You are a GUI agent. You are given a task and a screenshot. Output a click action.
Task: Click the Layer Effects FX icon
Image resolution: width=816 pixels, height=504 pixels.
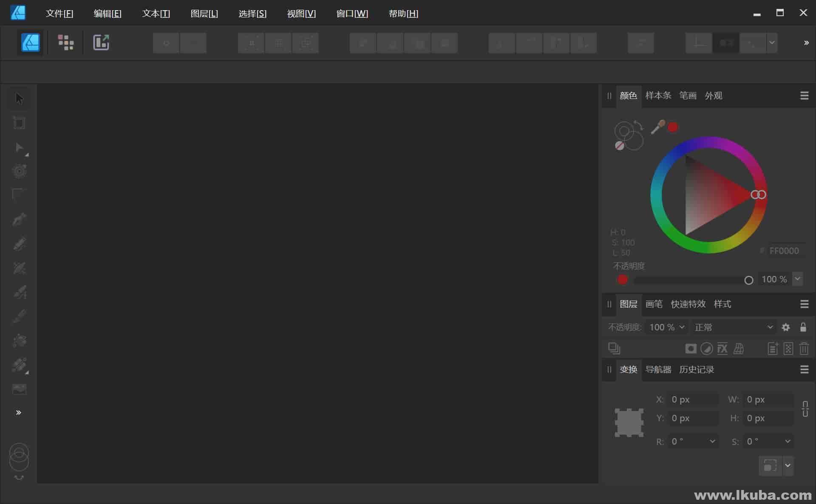tap(722, 348)
